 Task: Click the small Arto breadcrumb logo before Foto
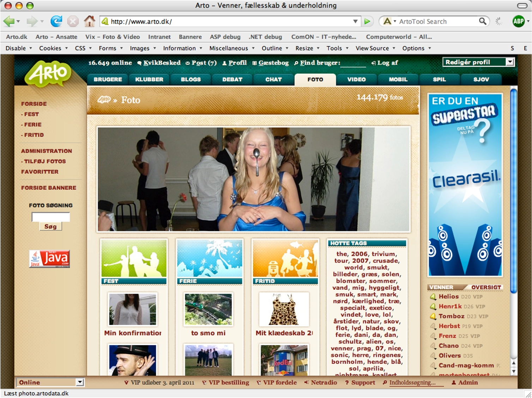pos(104,100)
